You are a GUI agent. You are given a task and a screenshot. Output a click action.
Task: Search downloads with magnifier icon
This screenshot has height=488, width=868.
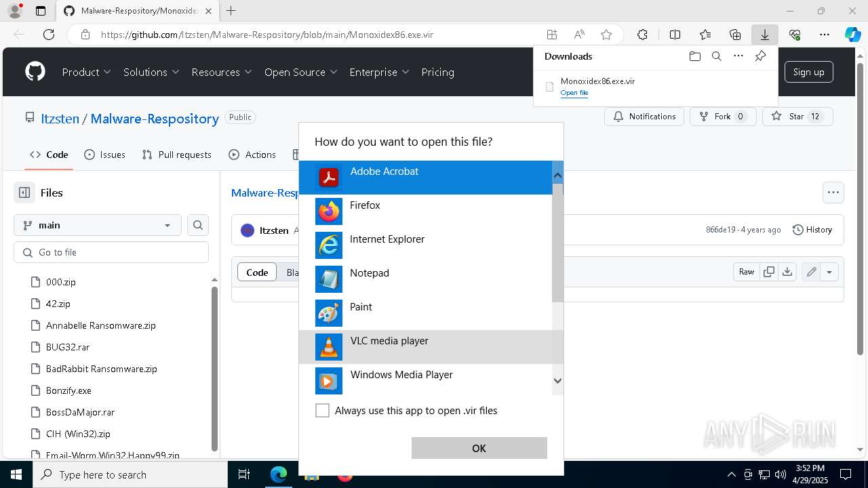tap(716, 56)
